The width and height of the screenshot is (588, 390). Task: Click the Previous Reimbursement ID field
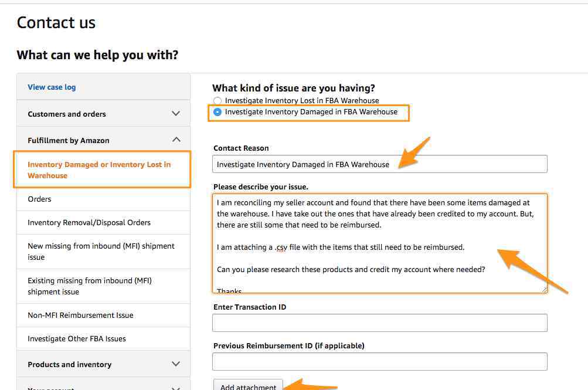click(379, 361)
